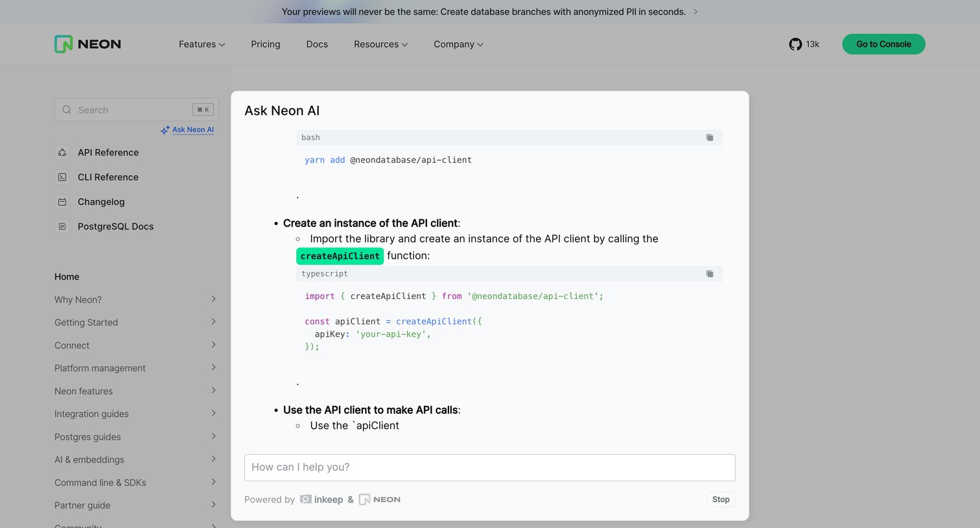Click the search magnifier icon
The height and width of the screenshot is (528, 980).
tap(67, 110)
